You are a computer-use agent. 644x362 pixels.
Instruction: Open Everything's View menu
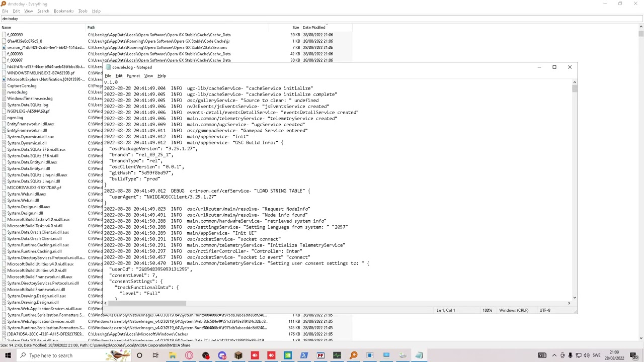[x=28, y=11]
